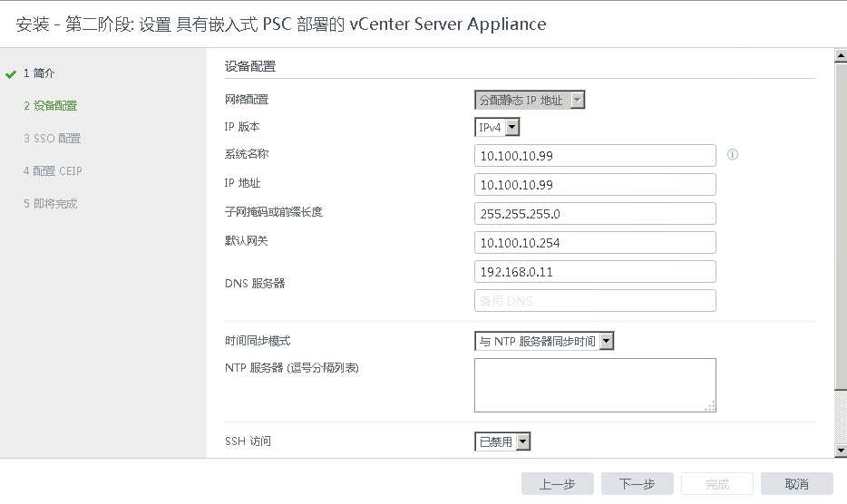Select step 3 SSO 配置
The height and width of the screenshot is (504, 847).
coord(52,139)
